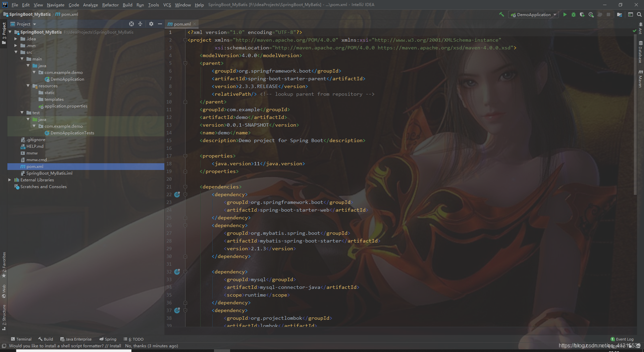Open the Favorites side panel

click(4, 265)
